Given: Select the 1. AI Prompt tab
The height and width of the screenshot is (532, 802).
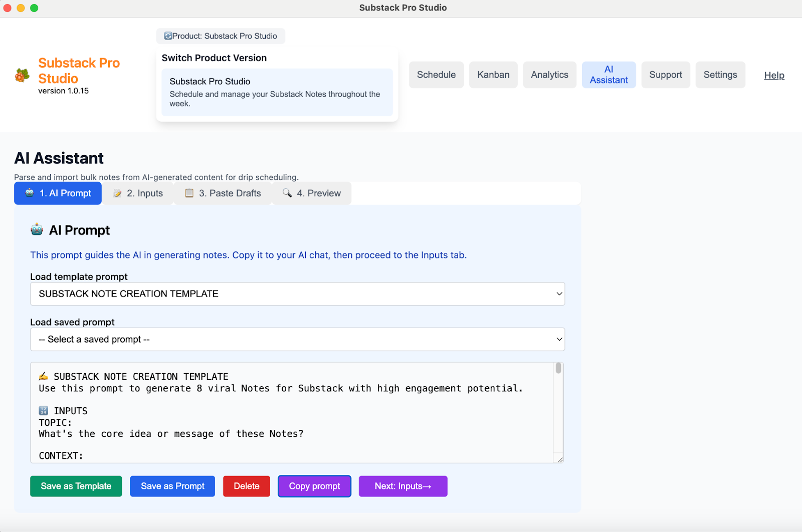Looking at the screenshot, I should [58, 193].
